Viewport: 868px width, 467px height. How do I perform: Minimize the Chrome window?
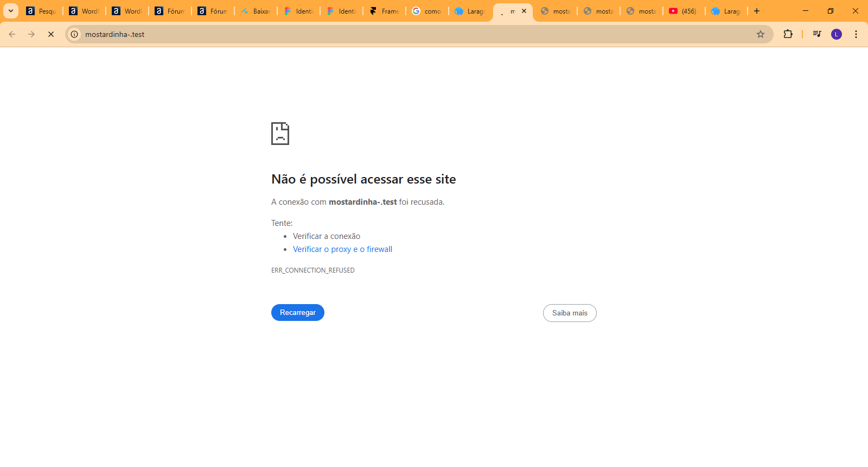point(806,11)
